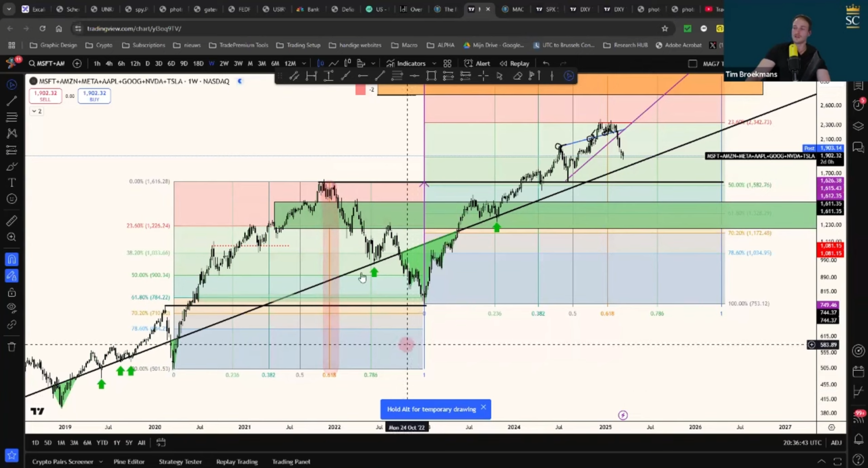Switch to the D daily timeframe
Screen dimensions: 868x468
point(148,63)
